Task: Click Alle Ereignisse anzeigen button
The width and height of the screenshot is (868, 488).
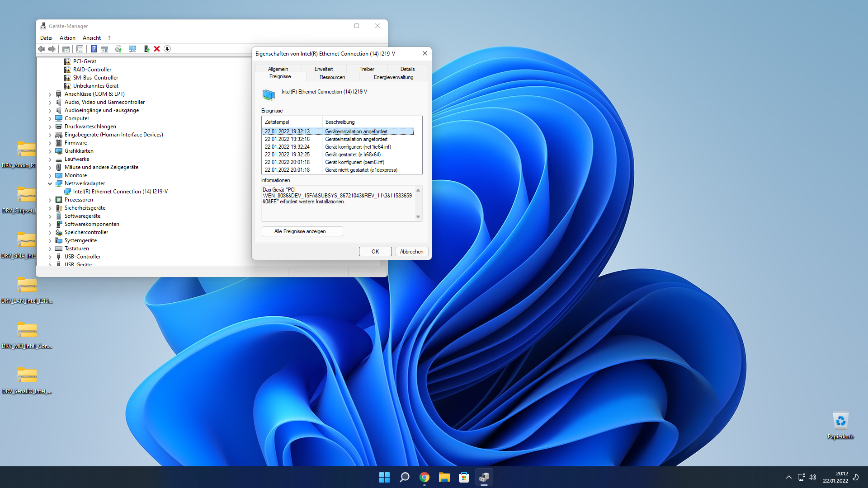Action: pyautogui.click(x=302, y=231)
